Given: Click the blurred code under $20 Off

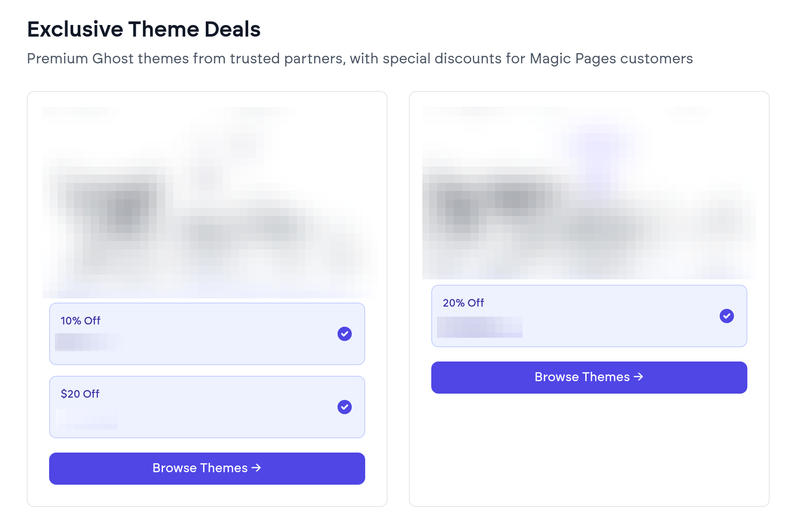Looking at the screenshot, I should 87,420.
